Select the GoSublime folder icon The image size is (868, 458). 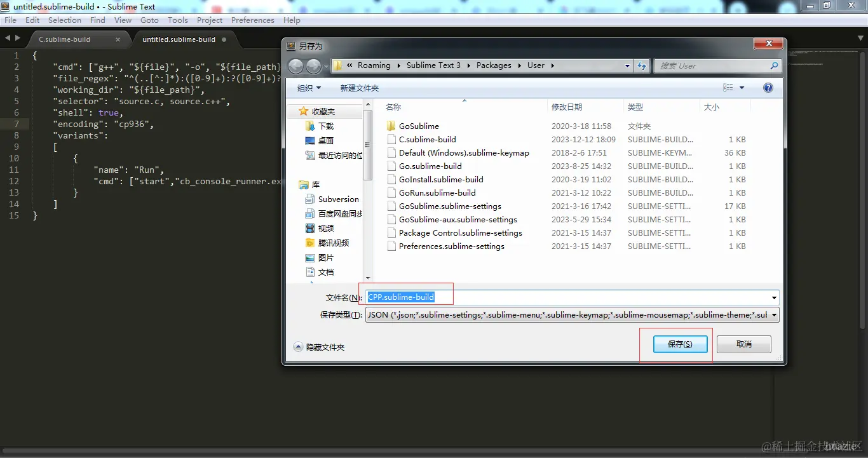(x=391, y=126)
